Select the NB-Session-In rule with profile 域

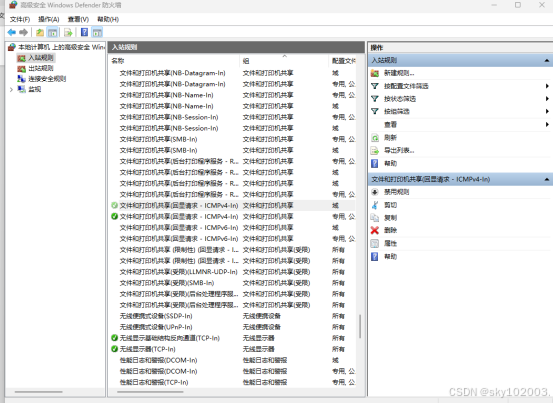232,128
